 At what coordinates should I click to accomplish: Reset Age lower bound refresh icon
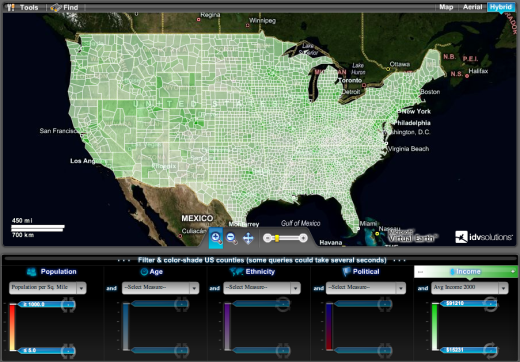click(182, 350)
